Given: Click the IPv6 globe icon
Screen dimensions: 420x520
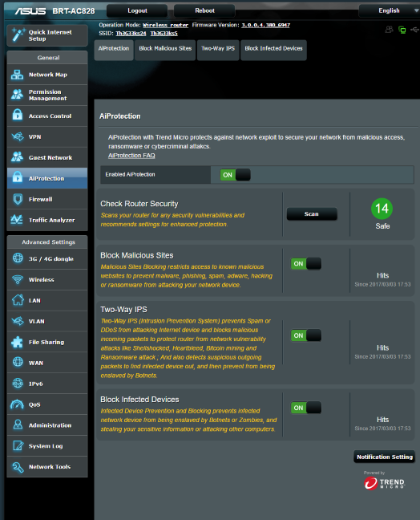Looking at the screenshot, I should (18, 384).
